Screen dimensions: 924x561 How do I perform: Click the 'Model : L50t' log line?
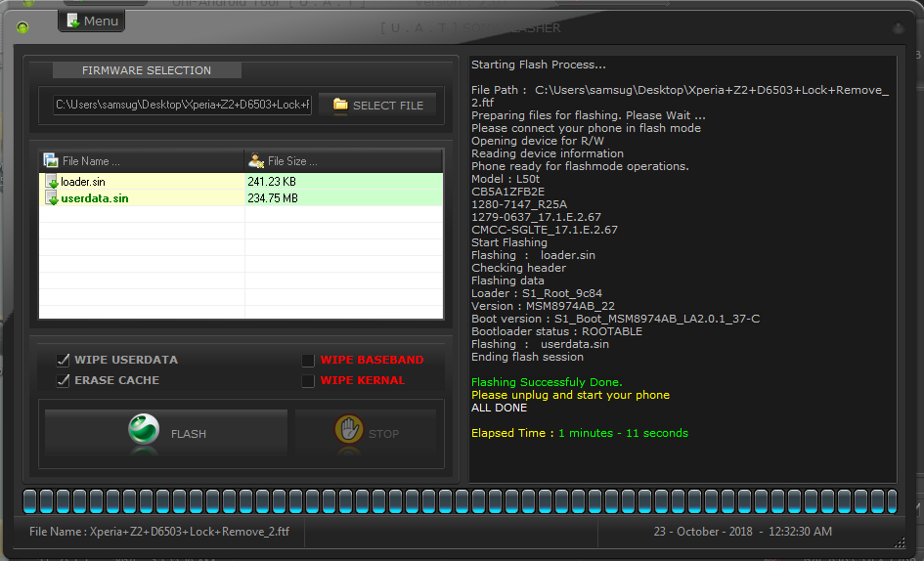(x=506, y=179)
